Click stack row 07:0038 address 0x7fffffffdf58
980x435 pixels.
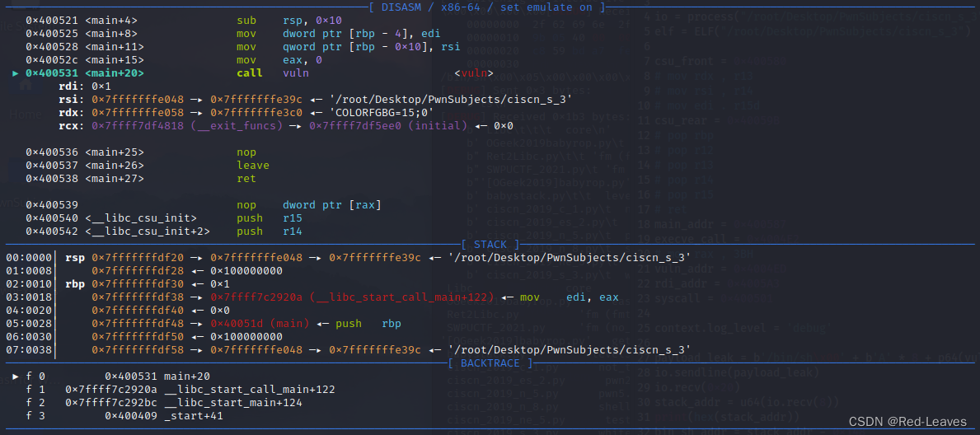[143, 348]
